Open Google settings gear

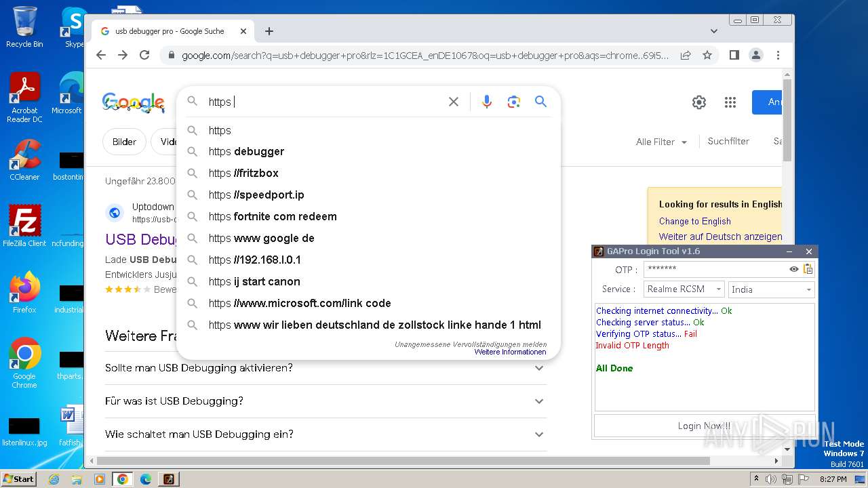pyautogui.click(x=699, y=102)
